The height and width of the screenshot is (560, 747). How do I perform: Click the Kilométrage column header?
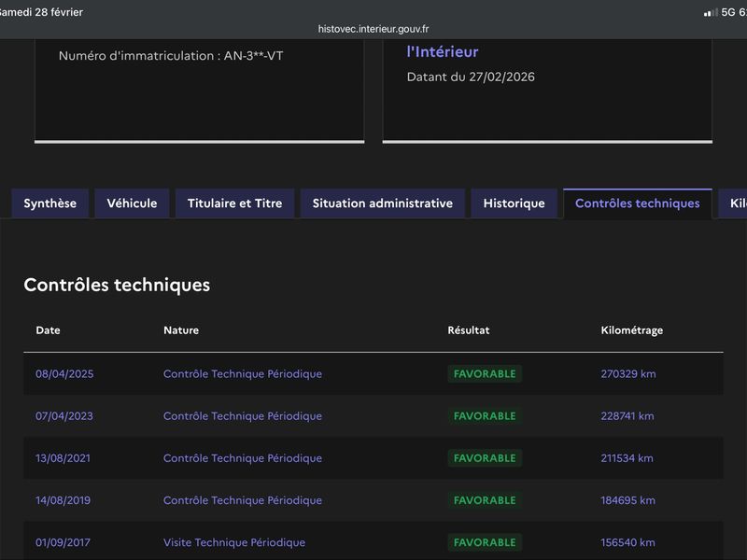[x=631, y=330]
